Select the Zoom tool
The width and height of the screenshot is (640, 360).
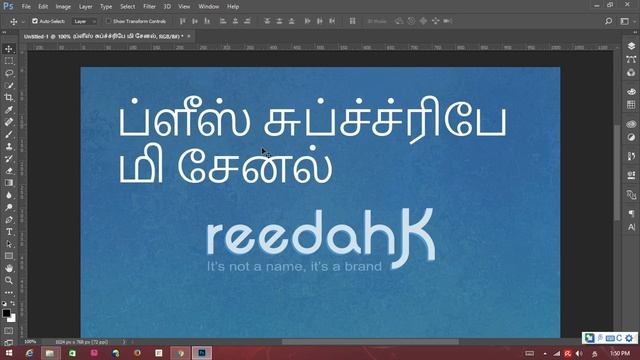click(9, 280)
